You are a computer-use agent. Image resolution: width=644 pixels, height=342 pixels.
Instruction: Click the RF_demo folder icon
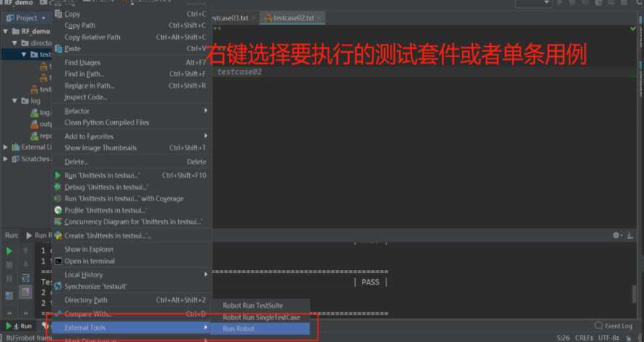click(x=16, y=31)
